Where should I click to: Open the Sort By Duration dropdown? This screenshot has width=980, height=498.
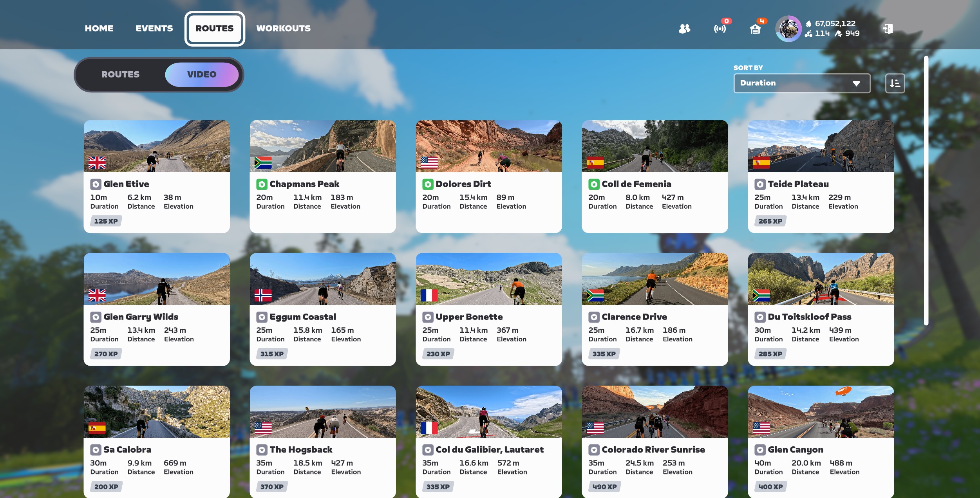(x=802, y=83)
